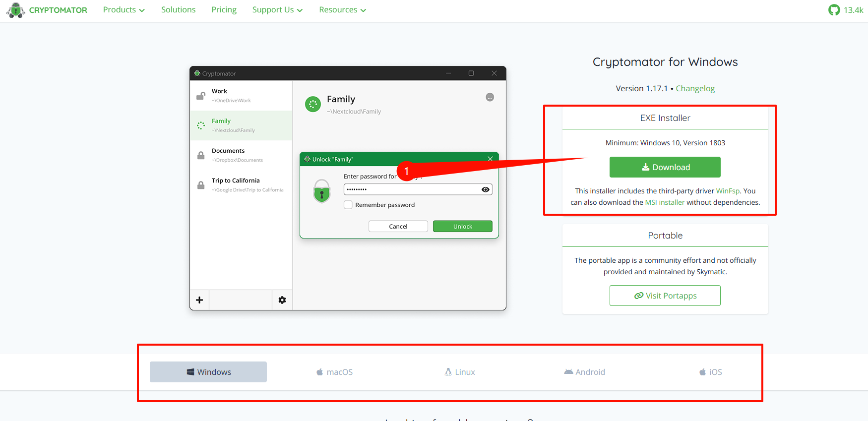Click the gray more-options dot near Family
868x421 pixels.
(490, 97)
